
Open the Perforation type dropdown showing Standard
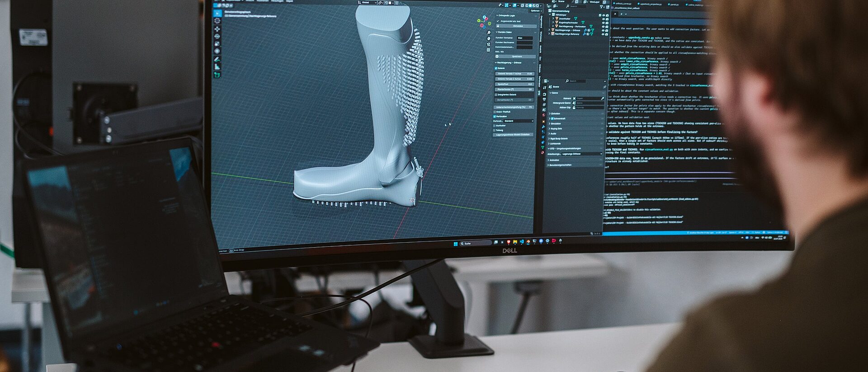519,121
